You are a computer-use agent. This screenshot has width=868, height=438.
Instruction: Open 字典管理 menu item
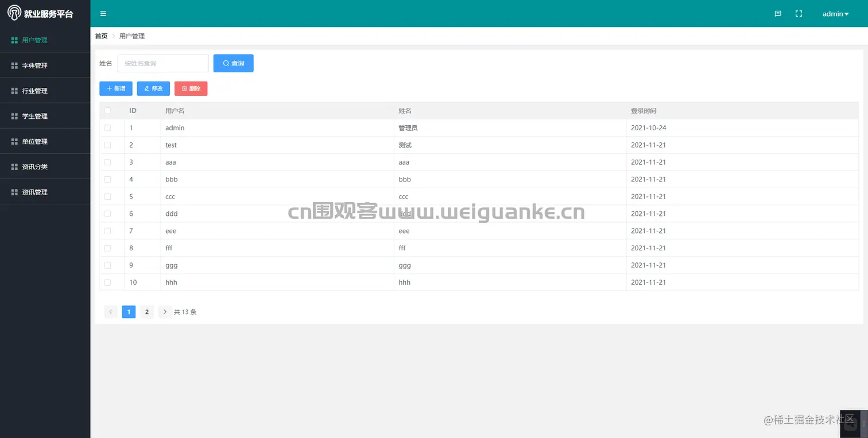coord(45,65)
